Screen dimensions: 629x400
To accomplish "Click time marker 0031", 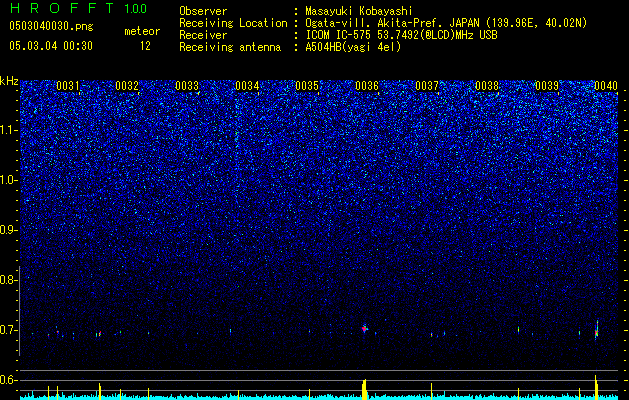I will (x=68, y=86).
